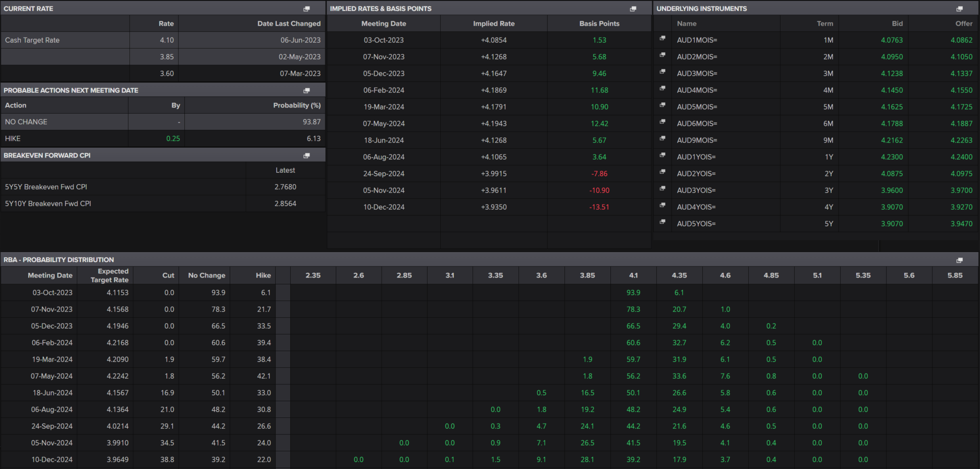The image size is (980, 469).
Task: Click the icon beside AUD1MOIS= row
Action: pyautogui.click(x=663, y=39)
